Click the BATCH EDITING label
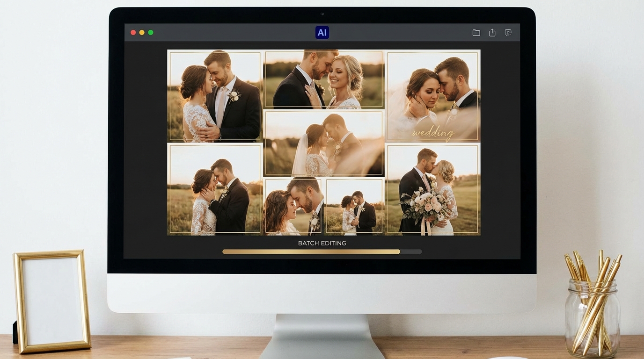This screenshot has height=359, width=644. pos(322,243)
